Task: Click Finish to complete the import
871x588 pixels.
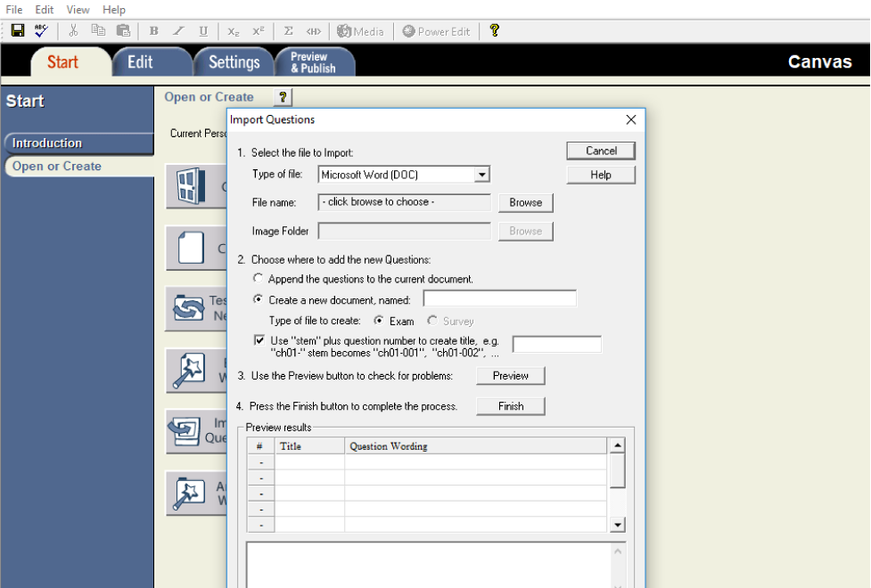Action: pyautogui.click(x=511, y=406)
